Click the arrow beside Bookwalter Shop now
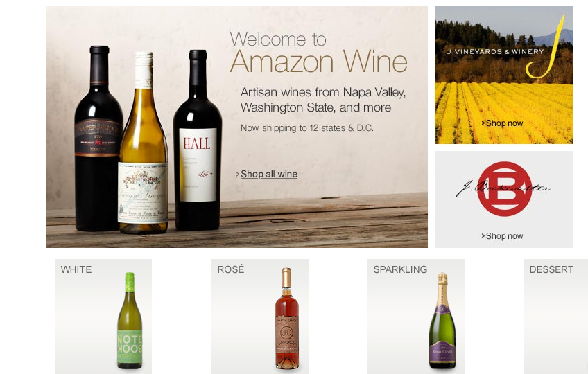Viewport: 588px width, 374px height. point(483,235)
